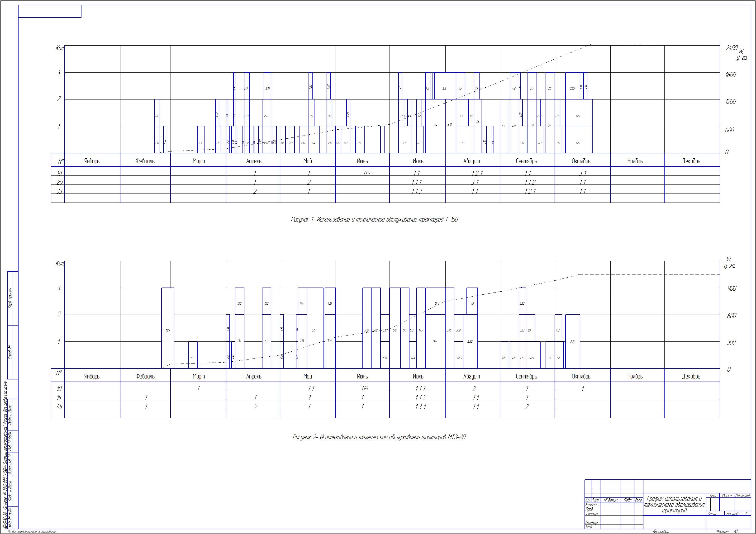This screenshot has width=756, height=534.
Task: Click the empty box at the top-left corner
Action: [50, 11]
